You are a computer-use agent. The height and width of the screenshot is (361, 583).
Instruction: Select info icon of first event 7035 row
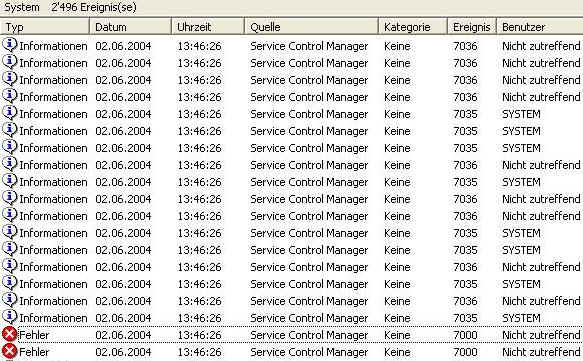(x=10, y=113)
